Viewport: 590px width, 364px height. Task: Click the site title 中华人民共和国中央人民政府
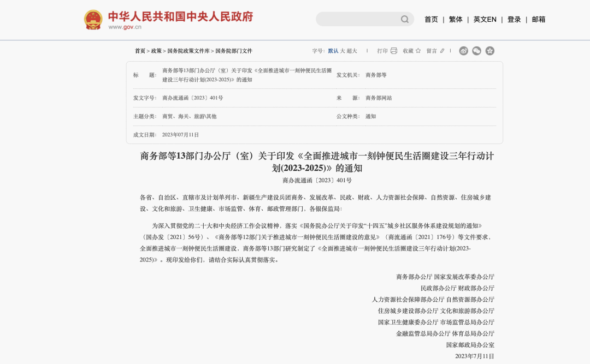[x=181, y=16]
